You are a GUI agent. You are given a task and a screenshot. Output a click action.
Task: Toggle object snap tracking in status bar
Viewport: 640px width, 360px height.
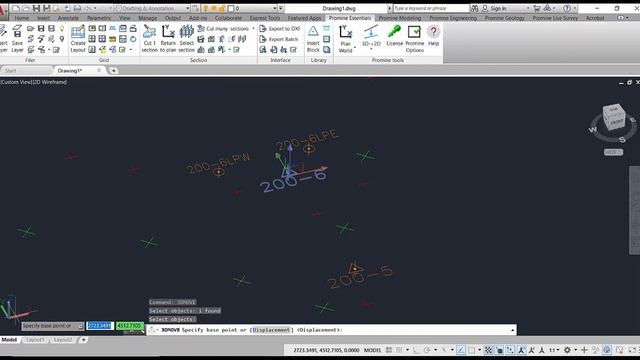[461, 350]
